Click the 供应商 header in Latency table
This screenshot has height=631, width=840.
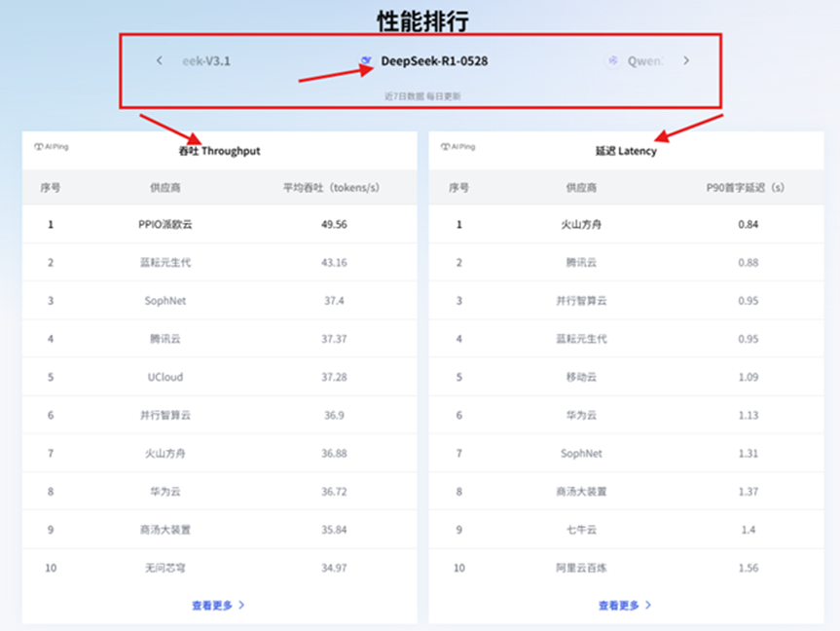coord(581,188)
